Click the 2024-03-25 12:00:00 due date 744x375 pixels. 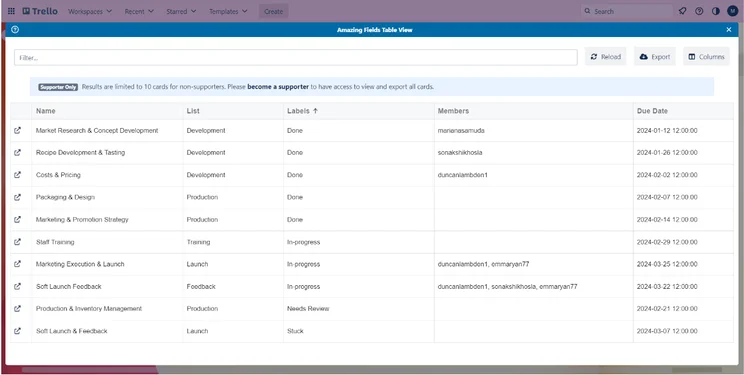(x=667, y=264)
